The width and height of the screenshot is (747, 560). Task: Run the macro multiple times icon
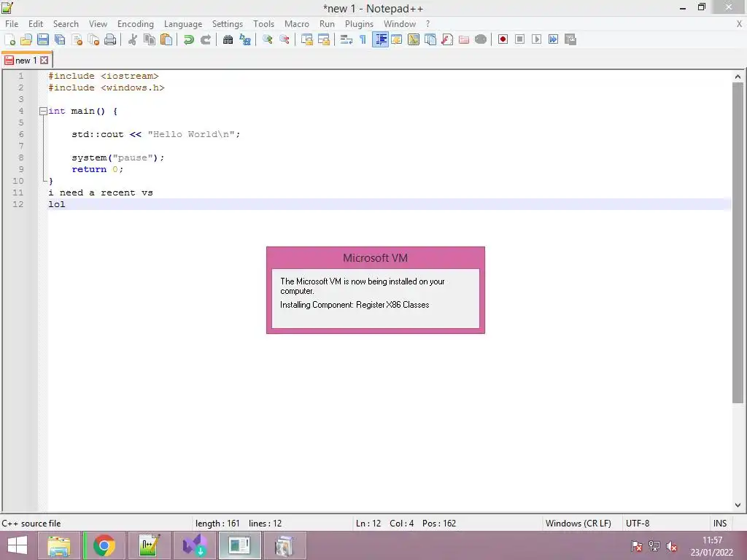click(553, 39)
